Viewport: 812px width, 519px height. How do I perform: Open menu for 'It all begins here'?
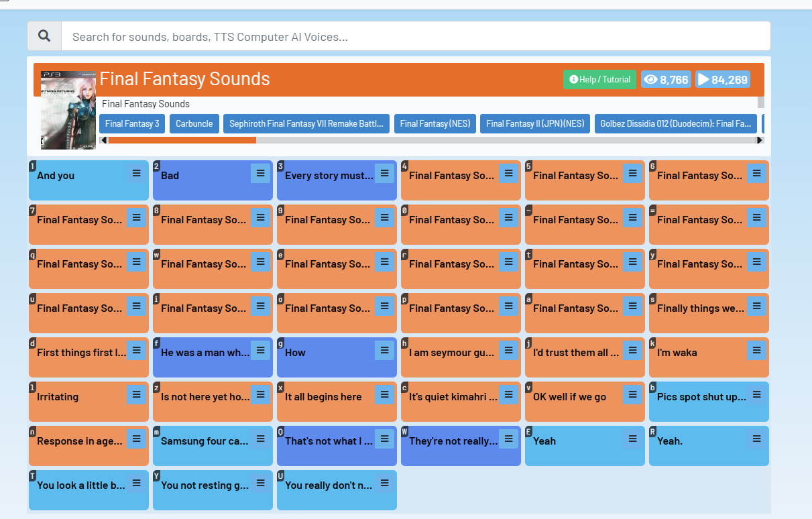coord(384,394)
